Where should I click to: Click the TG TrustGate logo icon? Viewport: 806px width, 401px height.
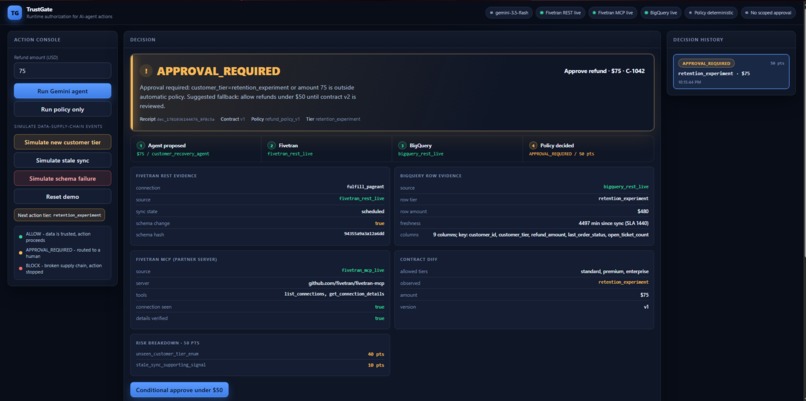(14, 13)
